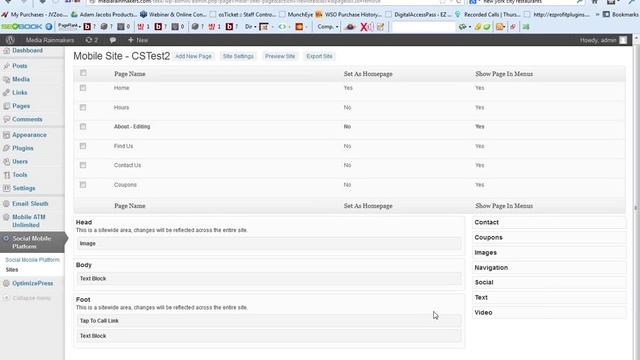
Task: Expand the Text widget group
Action: click(549, 298)
